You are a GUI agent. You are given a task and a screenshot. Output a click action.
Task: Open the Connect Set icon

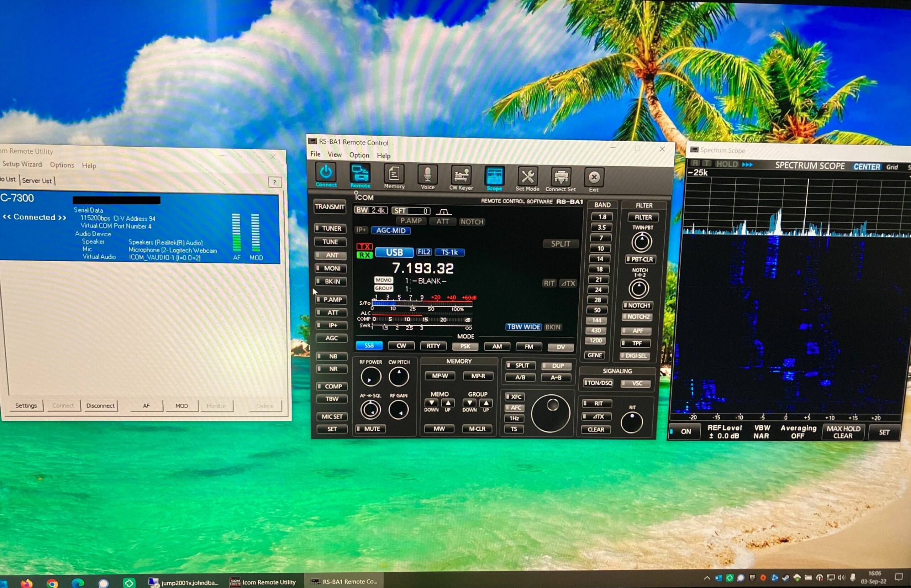(560, 179)
